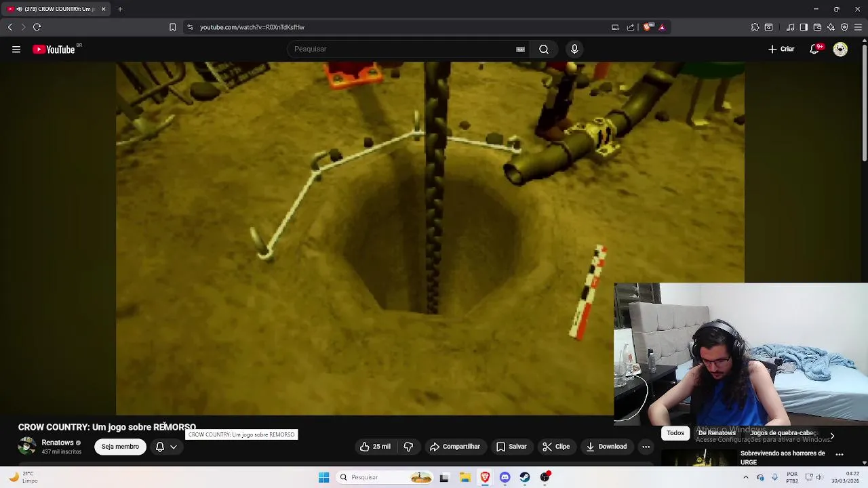Open the on-screen keyboard in search box
Screen dimensions: 868x488
(520, 49)
